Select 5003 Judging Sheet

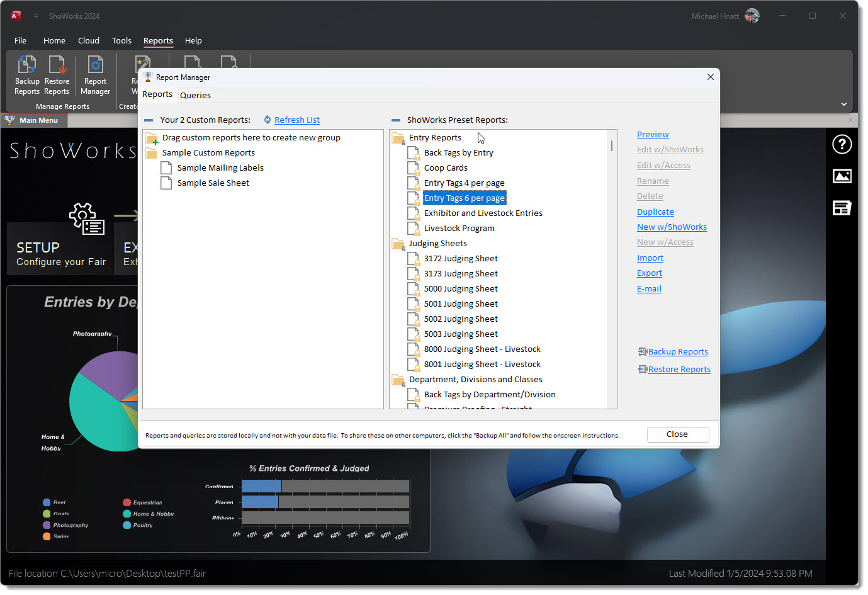coord(461,334)
